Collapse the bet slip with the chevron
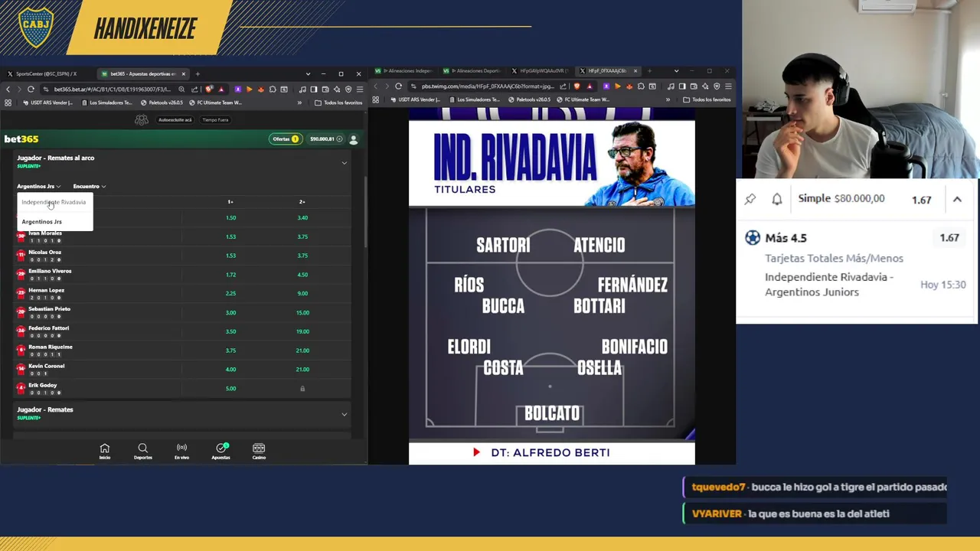 [x=957, y=199]
